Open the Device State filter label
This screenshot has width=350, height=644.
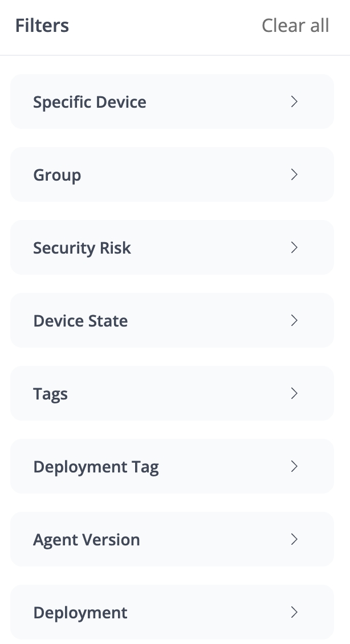[80, 321]
